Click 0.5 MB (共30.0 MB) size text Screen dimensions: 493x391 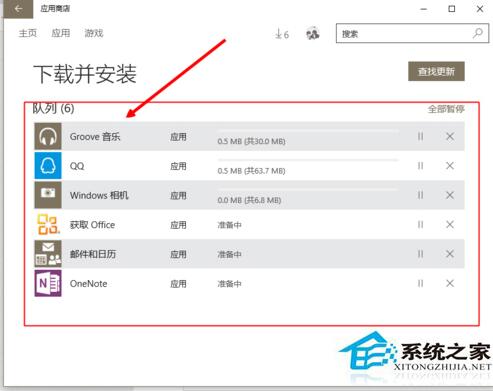[x=251, y=141]
